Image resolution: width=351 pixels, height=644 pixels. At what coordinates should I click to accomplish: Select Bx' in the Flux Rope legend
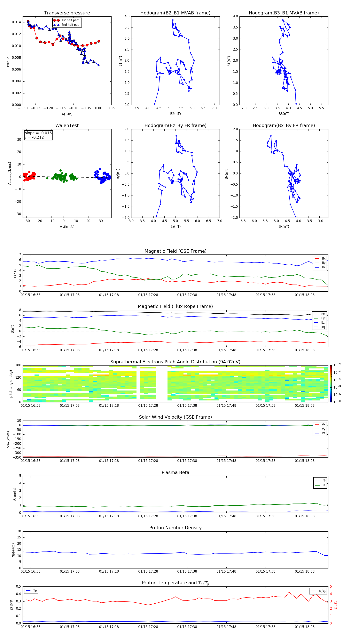320,314
